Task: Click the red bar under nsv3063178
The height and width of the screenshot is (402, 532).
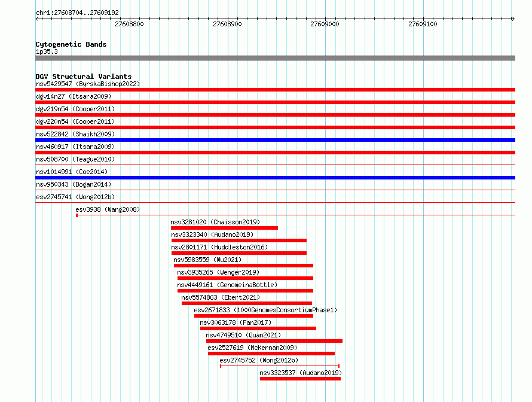Action: coord(258,328)
